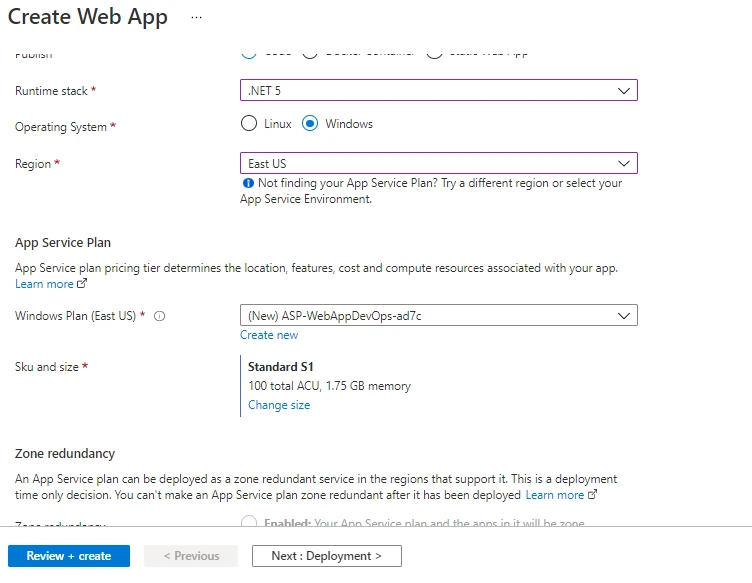Open the ellipsis menu beside Create Web App
Image resolution: width=752 pixels, height=583 pixels.
pos(196,17)
